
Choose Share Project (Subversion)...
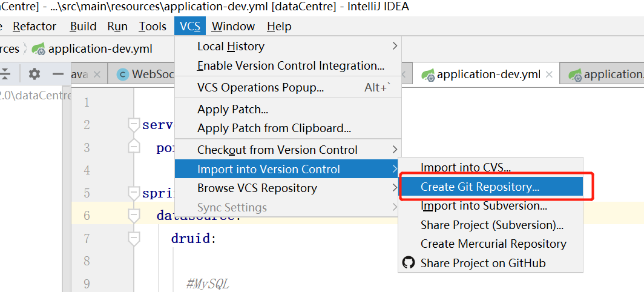(x=491, y=225)
